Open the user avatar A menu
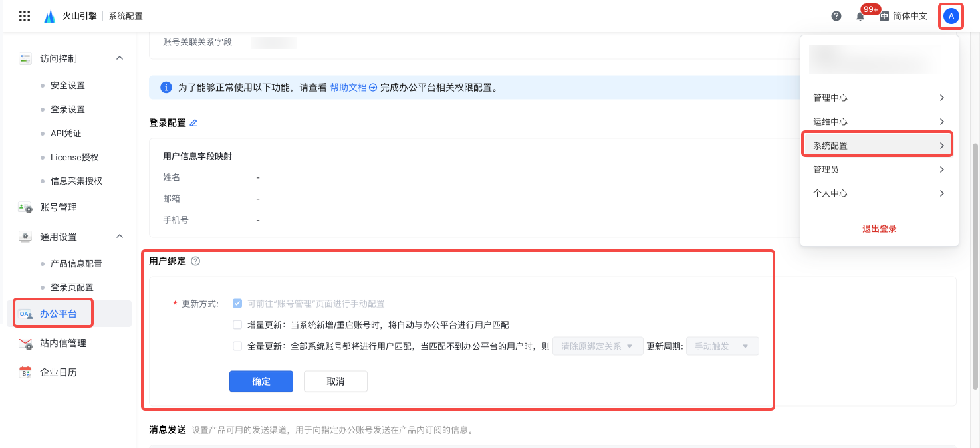This screenshot has width=980, height=448. 951,16
